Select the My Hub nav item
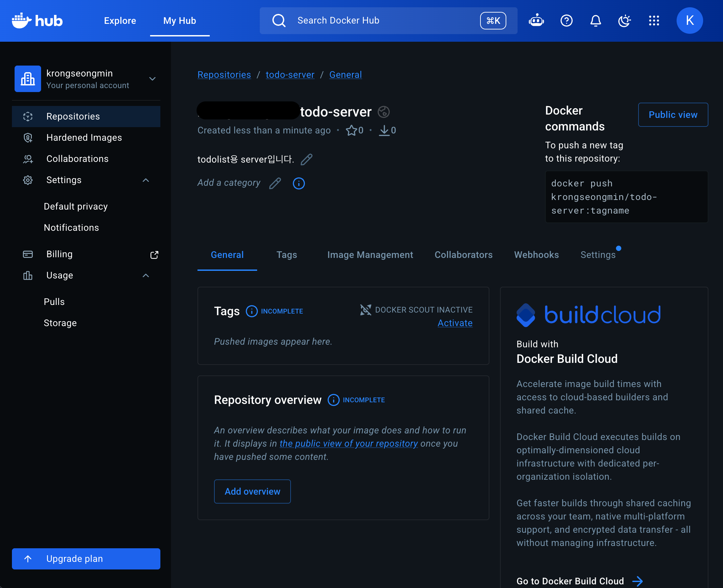 pyautogui.click(x=180, y=21)
